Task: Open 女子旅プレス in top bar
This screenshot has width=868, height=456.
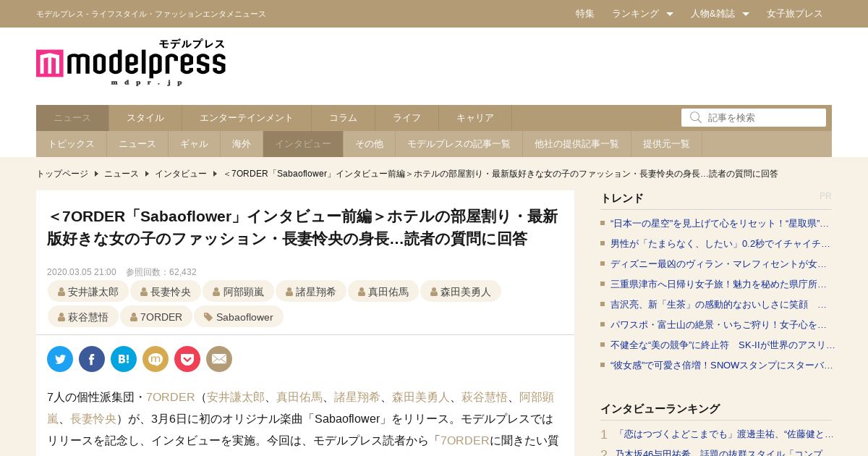Action: [x=795, y=14]
